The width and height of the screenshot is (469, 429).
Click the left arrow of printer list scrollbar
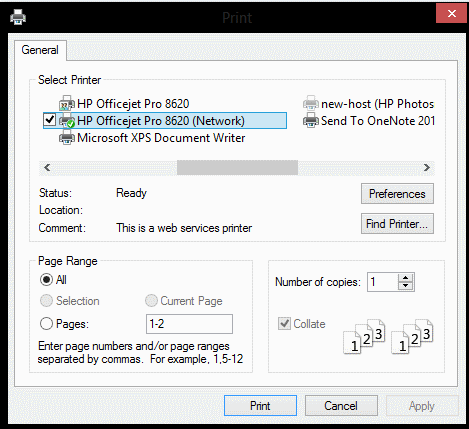pyautogui.click(x=47, y=167)
